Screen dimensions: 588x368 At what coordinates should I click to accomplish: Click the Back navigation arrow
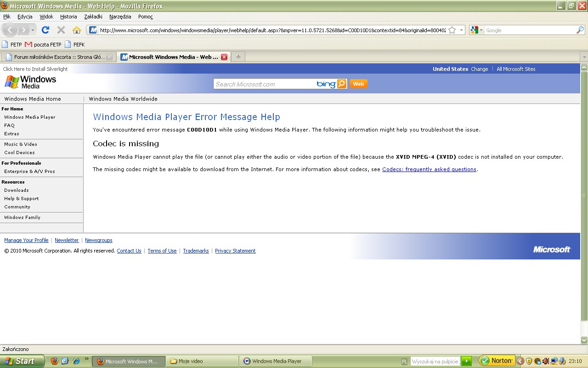(10, 30)
